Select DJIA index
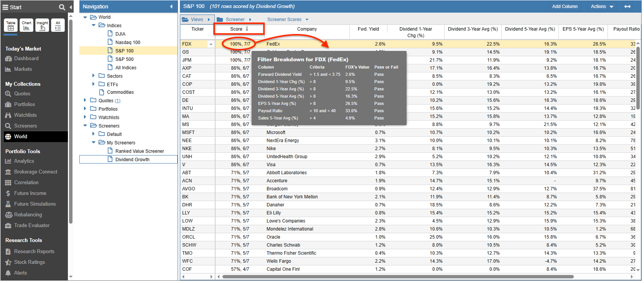The width and height of the screenshot is (644, 283). click(120, 34)
